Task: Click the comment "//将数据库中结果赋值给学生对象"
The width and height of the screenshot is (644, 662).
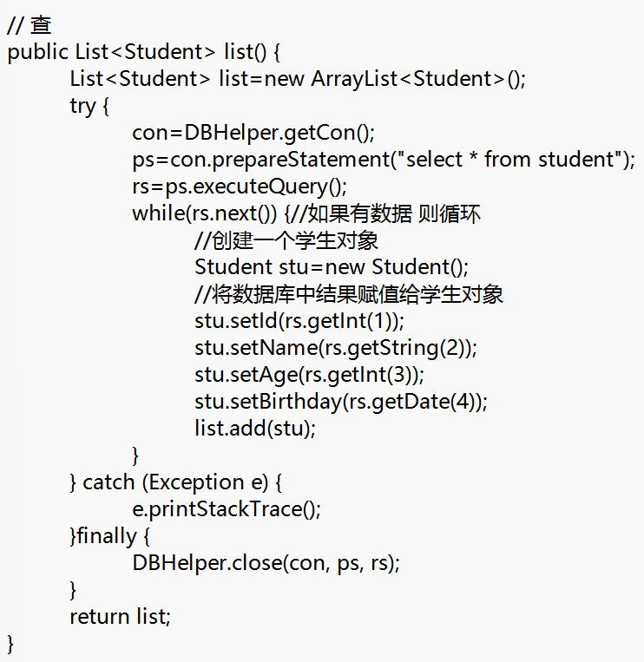Action: tap(349, 294)
